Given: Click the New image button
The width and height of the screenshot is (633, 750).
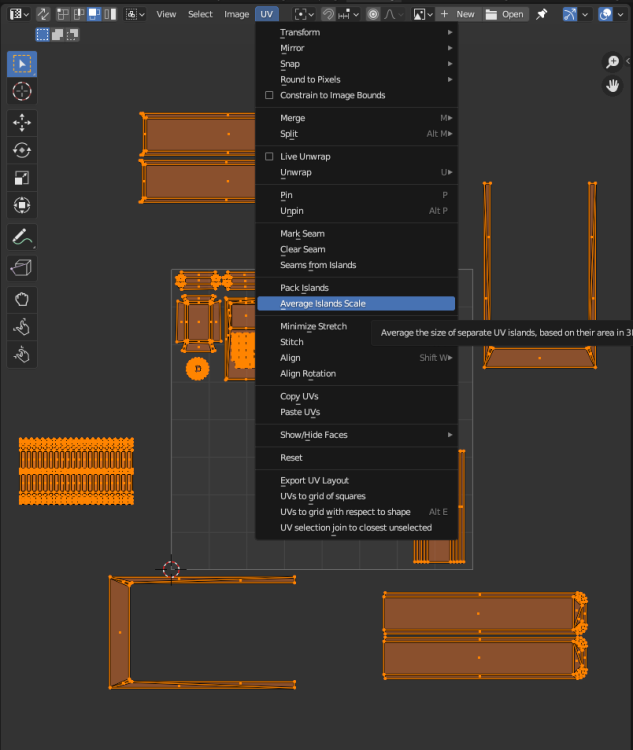Looking at the screenshot, I should [458, 14].
